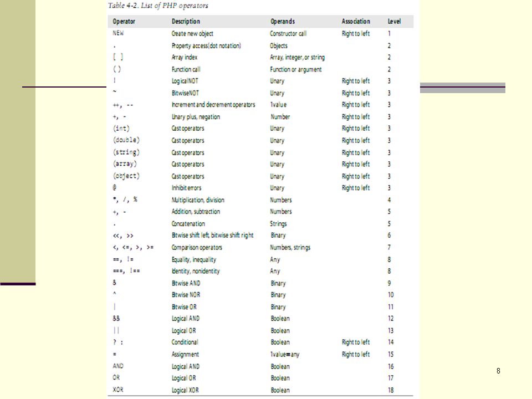Click the '||' operator cell
This screenshot has height=399, width=532.
click(x=116, y=330)
